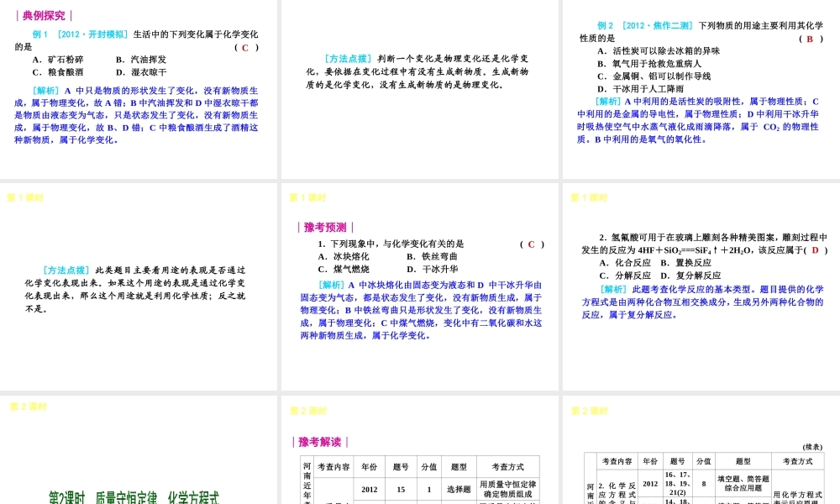The height and width of the screenshot is (504, 840).
Task: Select the 例2 焦作二测 question slide
Action: point(701,89)
